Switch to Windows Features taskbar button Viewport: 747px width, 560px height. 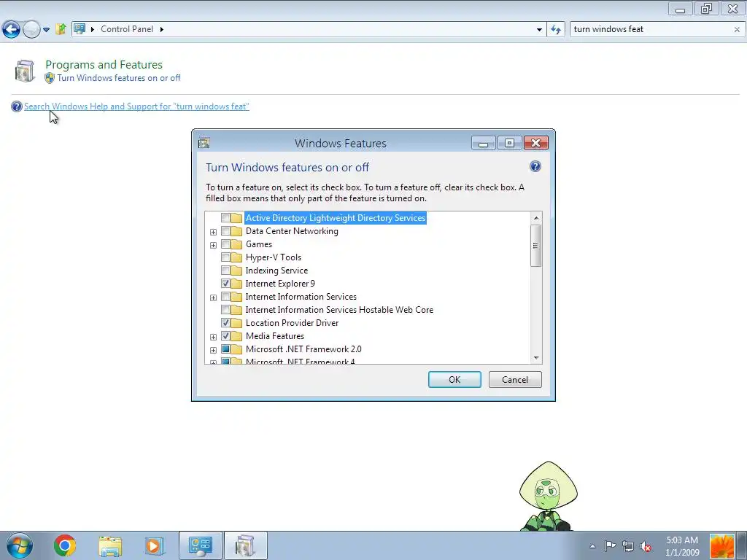(246, 545)
